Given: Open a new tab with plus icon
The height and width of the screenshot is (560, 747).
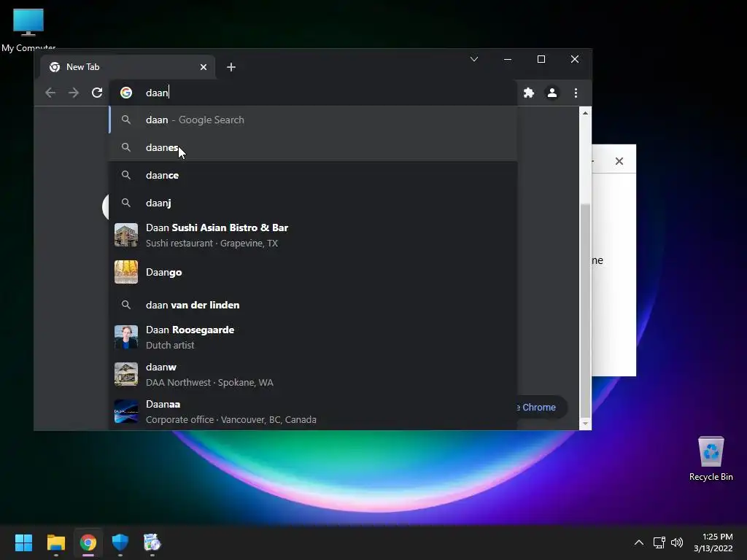Looking at the screenshot, I should [x=231, y=67].
